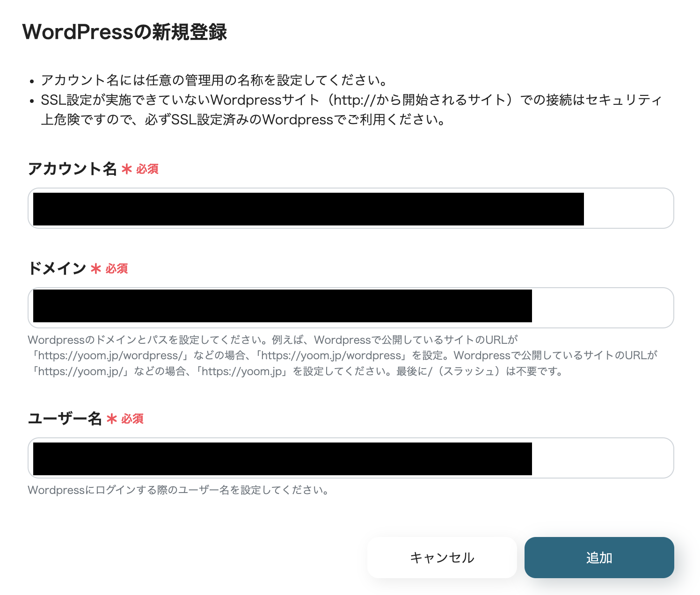Screen dimensions: 700x595
Task: Click the red asterisk beside ドメイン
Action: coord(96,268)
